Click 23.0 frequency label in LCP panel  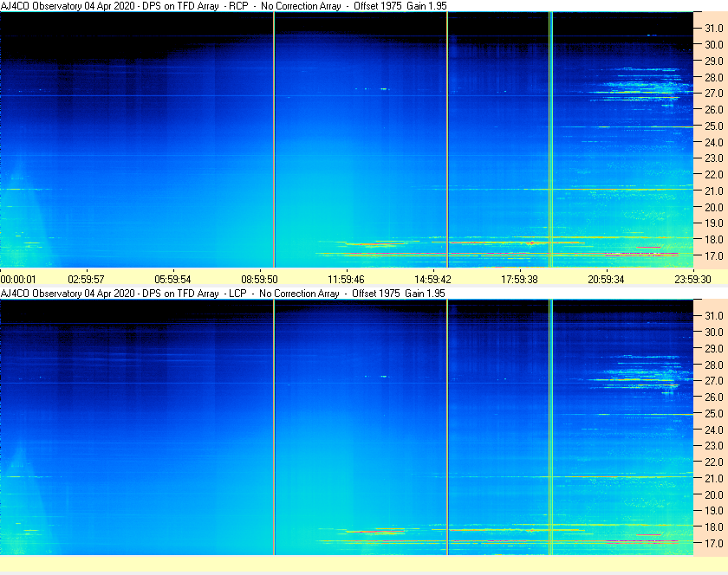coord(714,445)
